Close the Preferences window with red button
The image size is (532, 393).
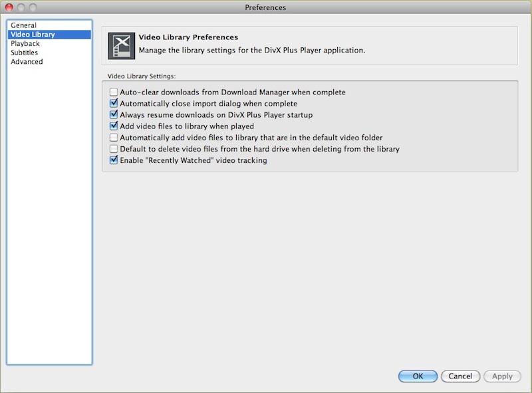[x=9, y=7]
